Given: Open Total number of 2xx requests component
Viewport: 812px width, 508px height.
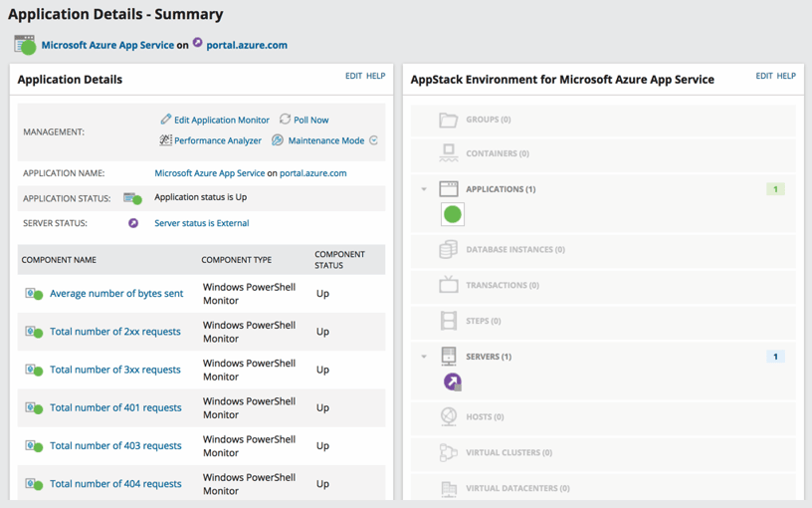Looking at the screenshot, I should coord(115,332).
